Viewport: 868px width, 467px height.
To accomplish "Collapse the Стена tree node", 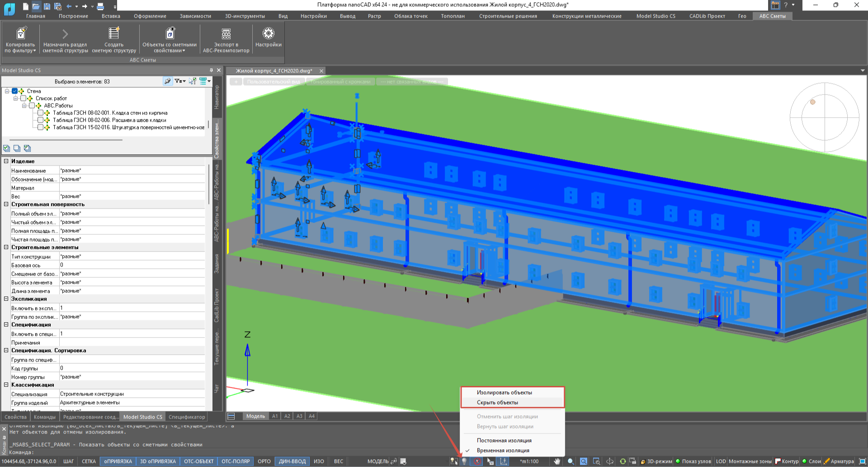I will click(7, 91).
